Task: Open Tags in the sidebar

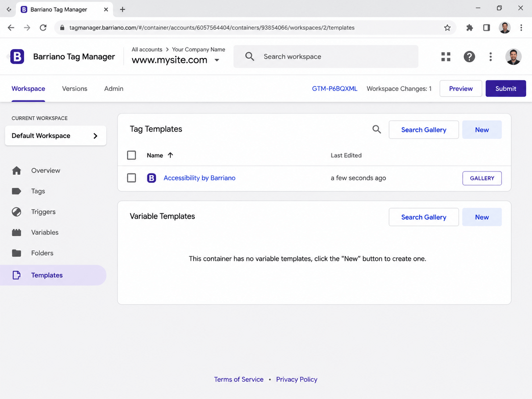Action: click(x=38, y=191)
